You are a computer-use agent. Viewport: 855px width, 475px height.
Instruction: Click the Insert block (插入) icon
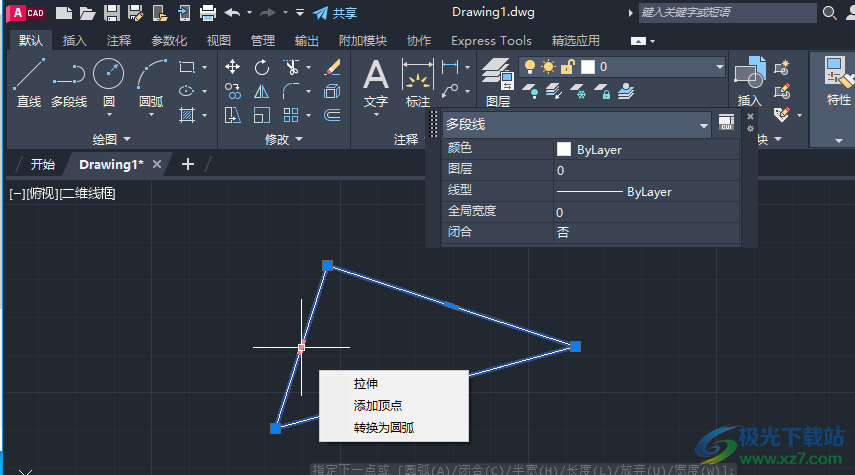(x=750, y=81)
